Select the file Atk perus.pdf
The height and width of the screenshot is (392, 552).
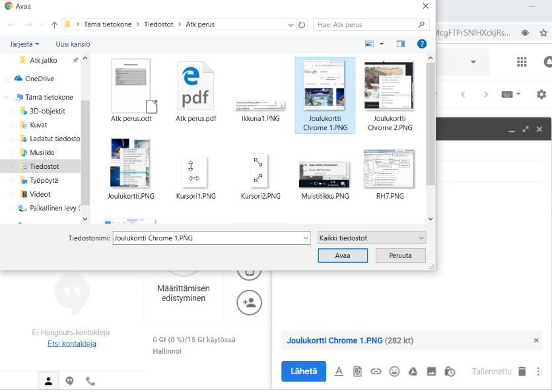click(195, 91)
